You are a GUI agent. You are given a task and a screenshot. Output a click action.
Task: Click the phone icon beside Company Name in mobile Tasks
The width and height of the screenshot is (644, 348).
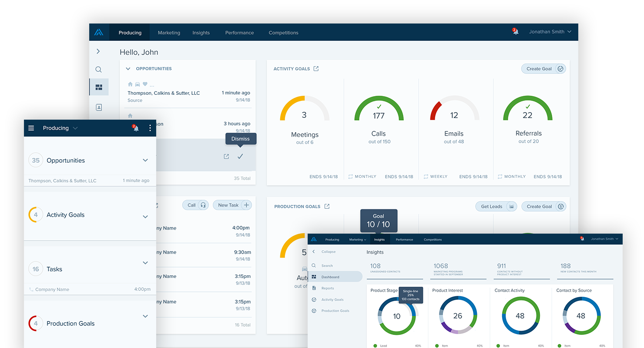31,289
